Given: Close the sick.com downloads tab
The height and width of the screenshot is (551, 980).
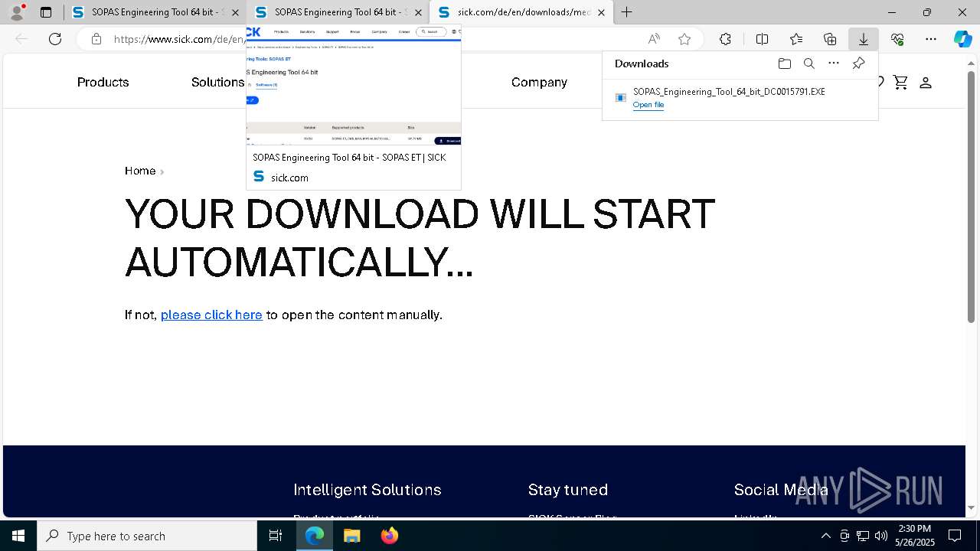Looking at the screenshot, I should (x=601, y=12).
